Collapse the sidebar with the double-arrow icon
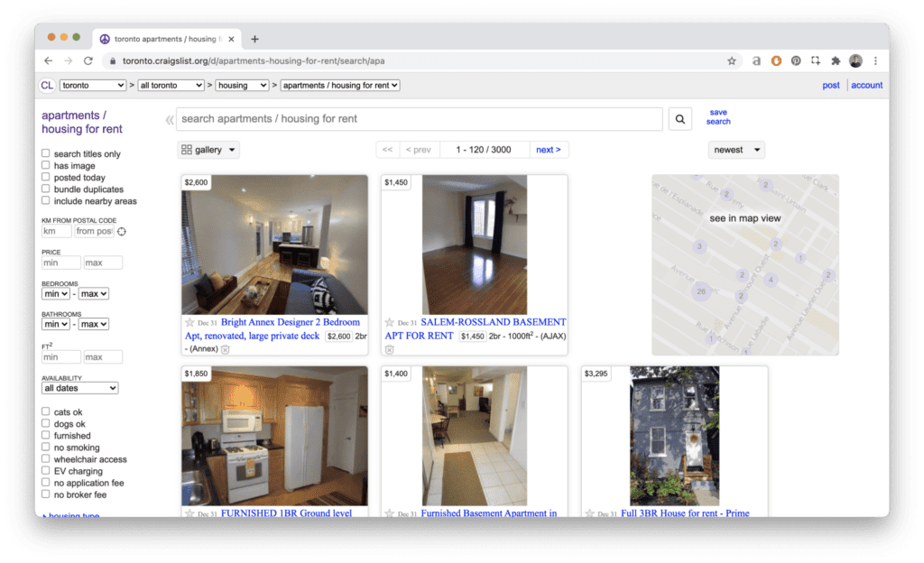Image resolution: width=924 pixels, height=563 pixels. coord(169,120)
